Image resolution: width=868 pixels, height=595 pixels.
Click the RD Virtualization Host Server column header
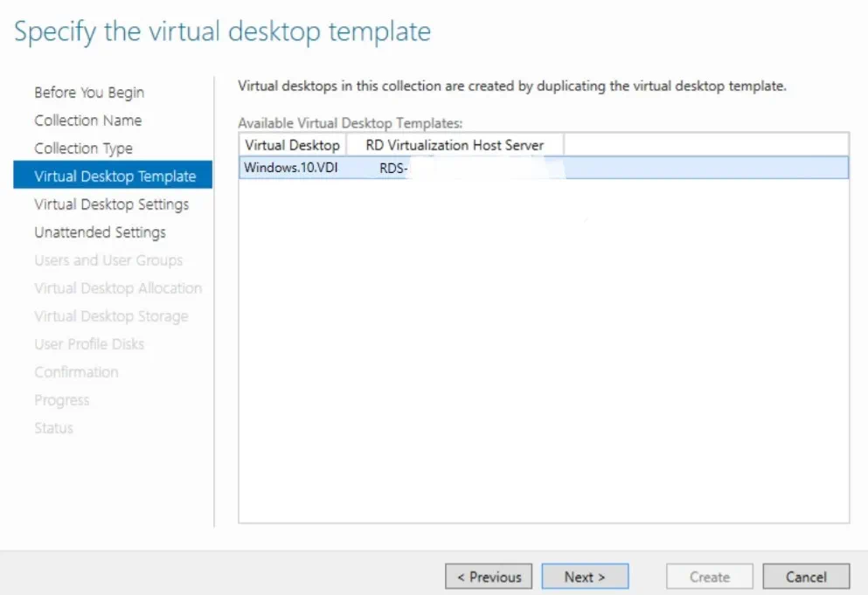click(x=454, y=145)
